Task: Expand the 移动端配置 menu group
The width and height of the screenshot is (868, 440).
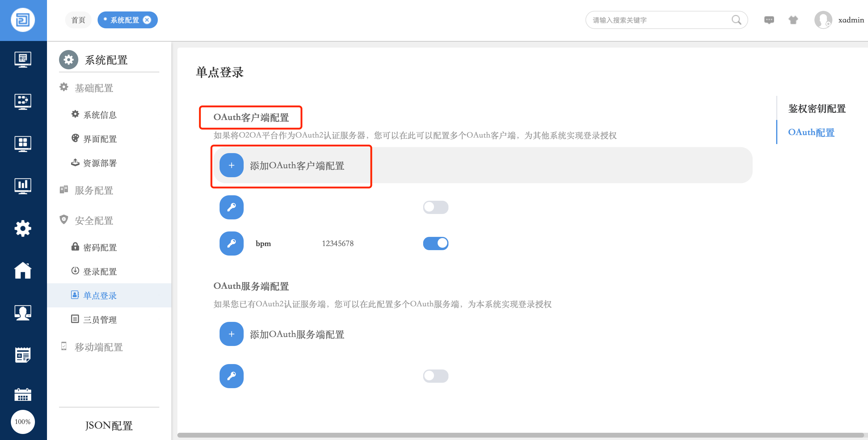Action: [98, 347]
